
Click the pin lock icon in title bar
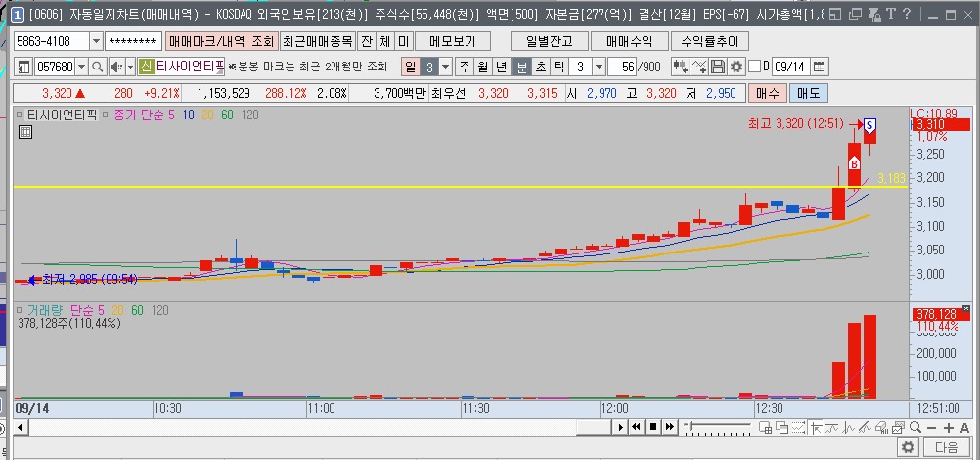click(x=874, y=14)
